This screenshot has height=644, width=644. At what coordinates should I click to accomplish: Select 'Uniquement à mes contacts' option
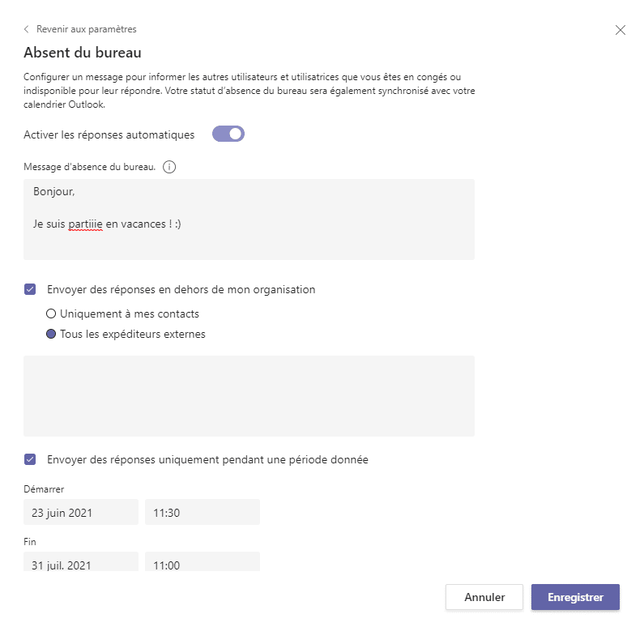coord(51,313)
